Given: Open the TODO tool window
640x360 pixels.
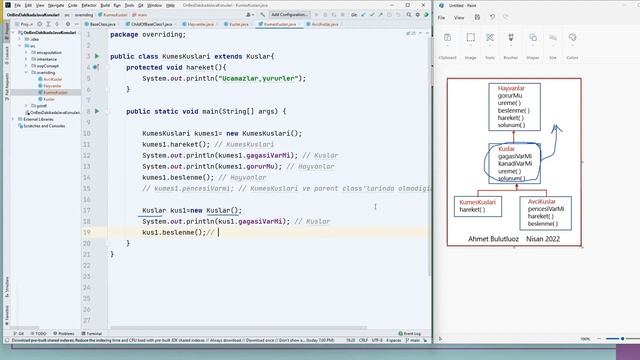Looking at the screenshot, I should click(x=39, y=333).
